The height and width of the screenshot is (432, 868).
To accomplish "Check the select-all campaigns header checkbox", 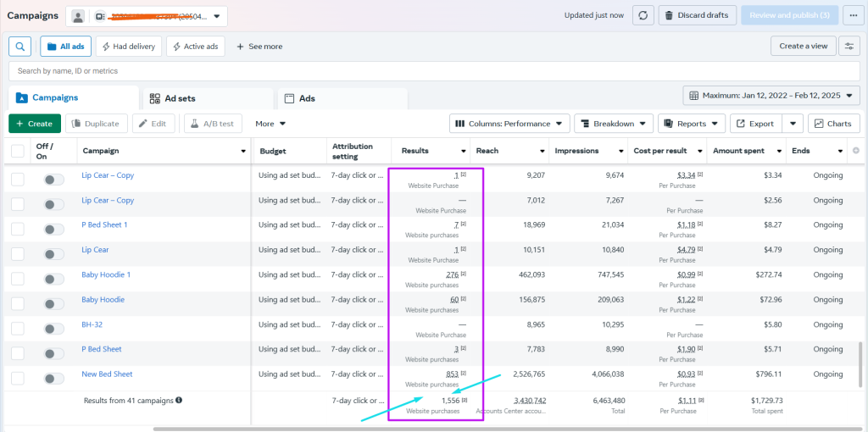I will coord(18,151).
